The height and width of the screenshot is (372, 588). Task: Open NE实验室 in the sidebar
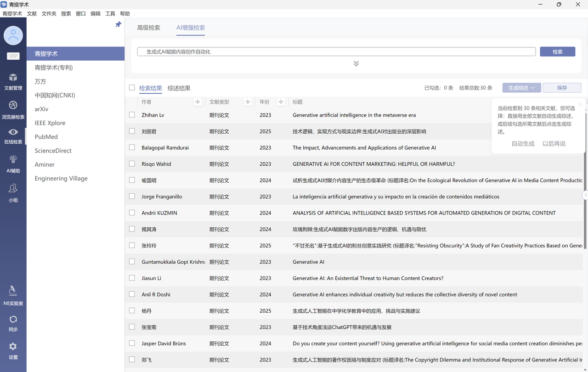(13, 296)
